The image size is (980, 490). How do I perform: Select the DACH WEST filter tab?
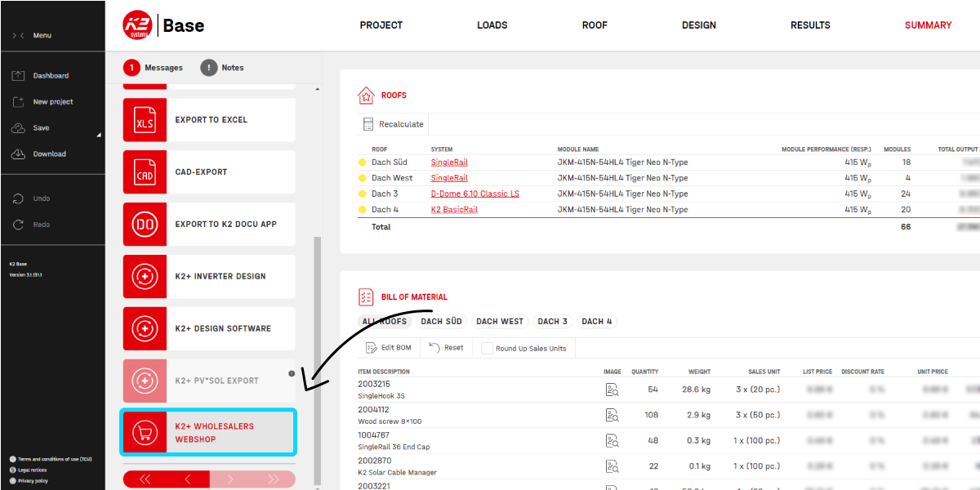[500, 322]
